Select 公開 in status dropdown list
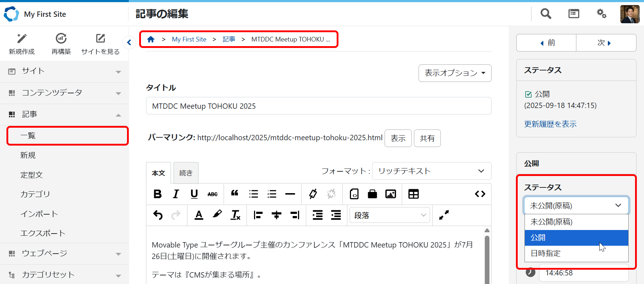644x284 pixels. point(576,238)
